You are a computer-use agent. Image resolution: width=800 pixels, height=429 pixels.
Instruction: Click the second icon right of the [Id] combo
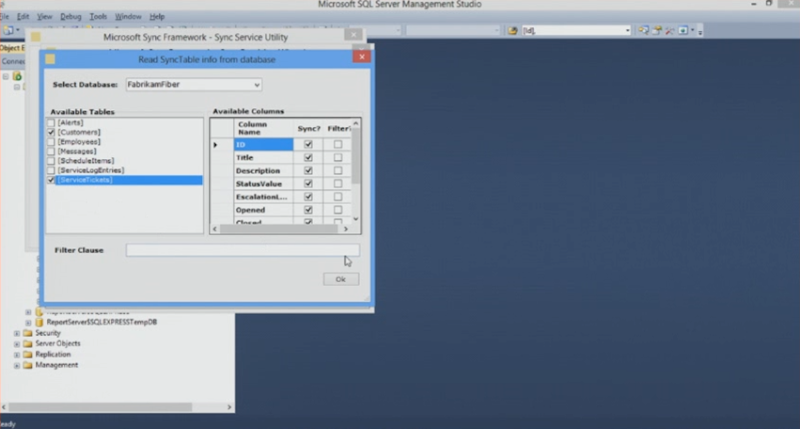[657, 31]
